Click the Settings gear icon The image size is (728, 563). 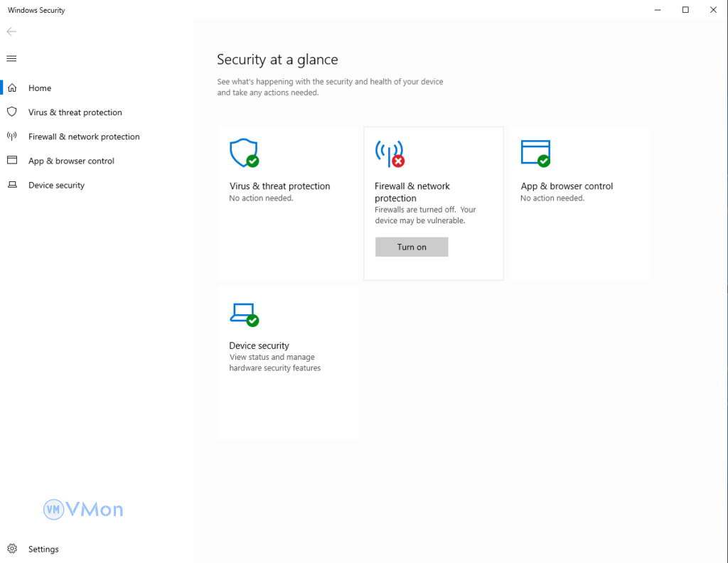tap(11, 549)
